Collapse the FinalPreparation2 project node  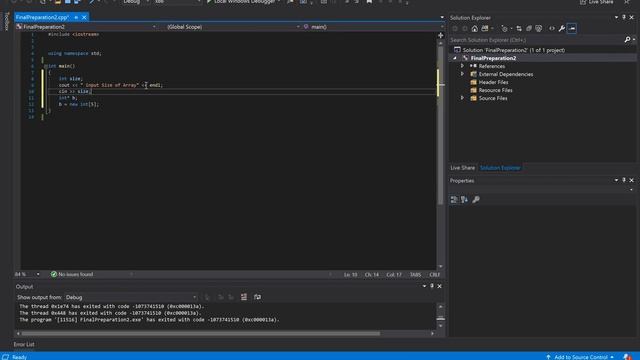tap(455, 58)
